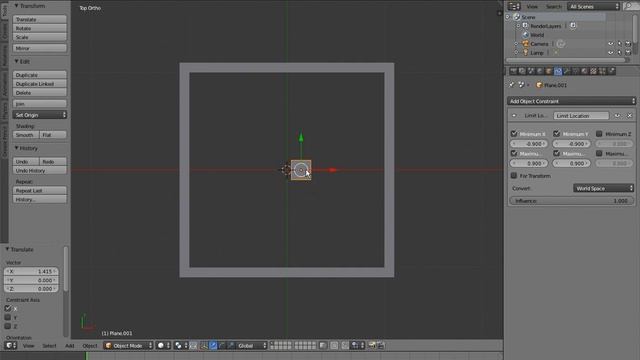Viewport: 640px width, 360px height.
Task: Open the outliner View menu
Action: tap(532, 7)
